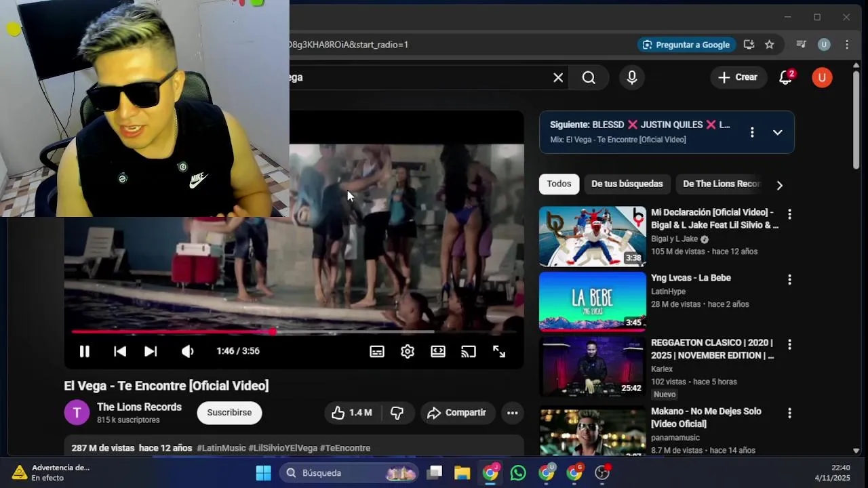The width and height of the screenshot is (868, 488).
Task: Open The Lions Records channel avatar
Action: [x=77, y=412]
